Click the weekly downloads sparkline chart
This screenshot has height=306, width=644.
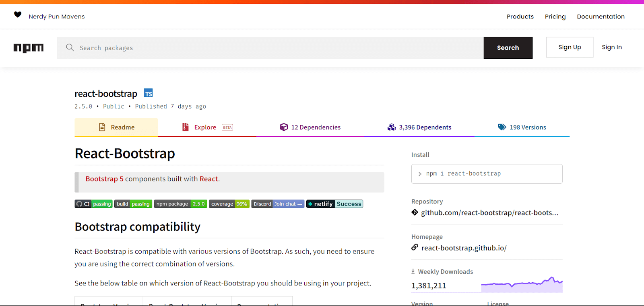(522, 284)
